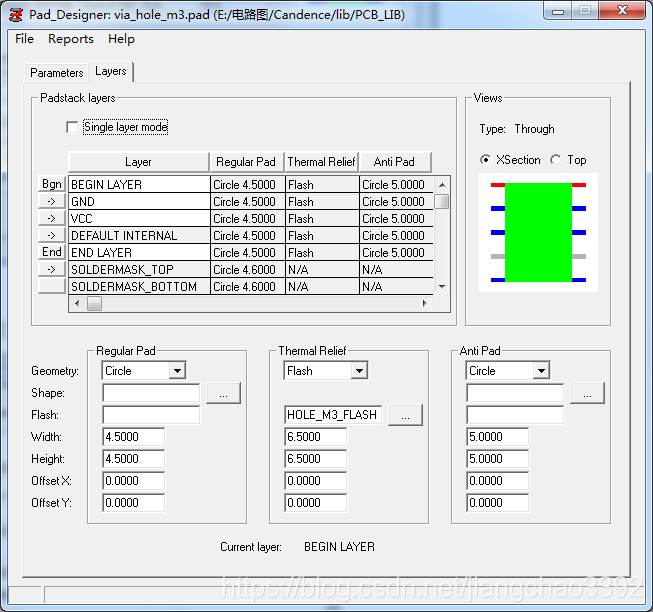This screenshot has height=612, width=653.
Task: Click the Regular Pad Offset X field
Action: click(134, 481)
